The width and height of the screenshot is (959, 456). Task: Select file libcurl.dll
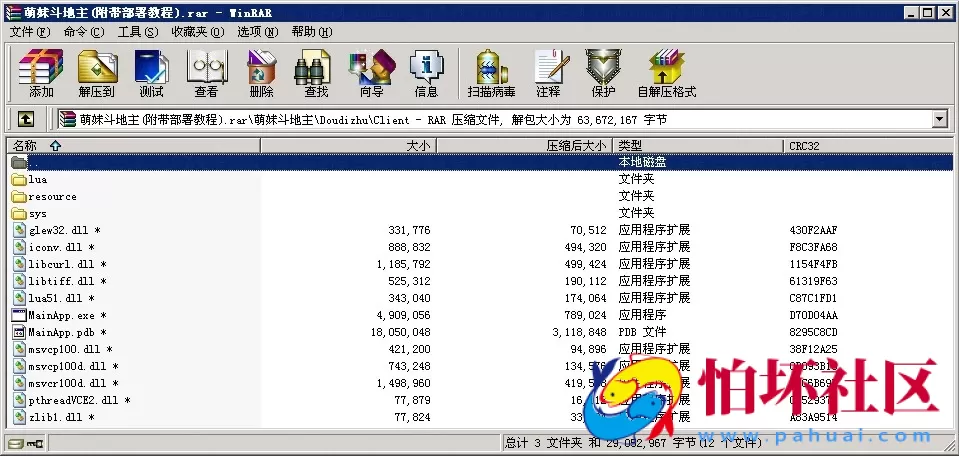67,265
